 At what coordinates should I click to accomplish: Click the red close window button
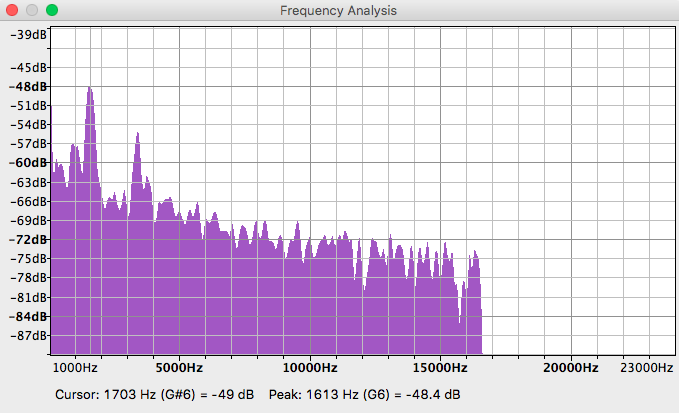tap(12, 10)
